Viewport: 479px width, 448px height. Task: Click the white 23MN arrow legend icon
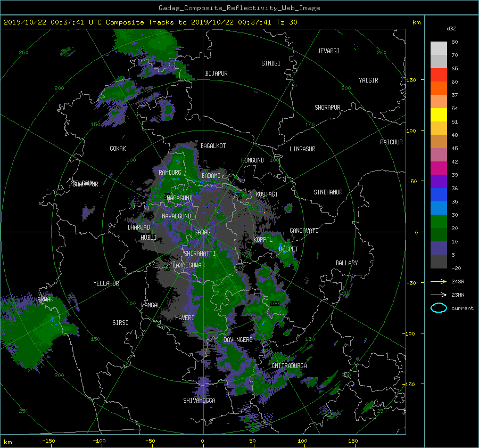click(x=439, y=295)
